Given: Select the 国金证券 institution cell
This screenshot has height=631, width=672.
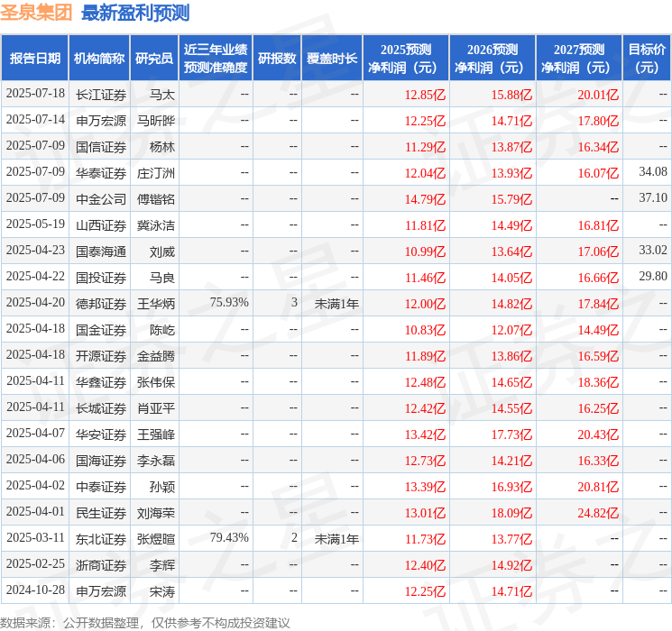Looking at the screenshot, I should 101,330.
